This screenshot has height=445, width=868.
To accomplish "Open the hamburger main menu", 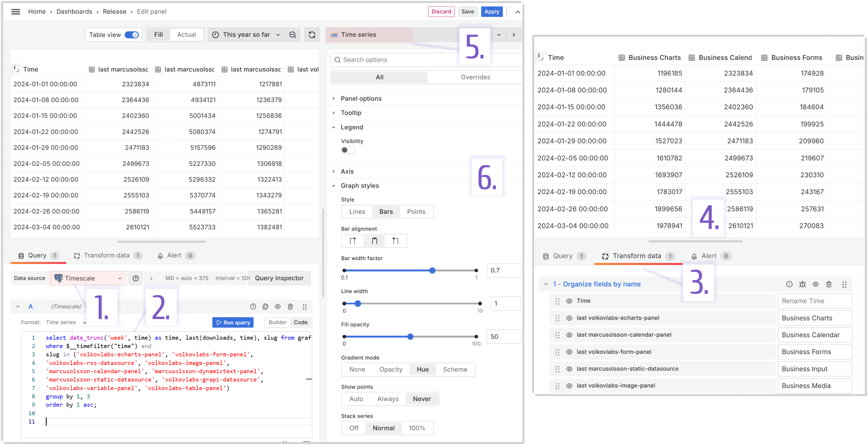I will pos(16,12).
